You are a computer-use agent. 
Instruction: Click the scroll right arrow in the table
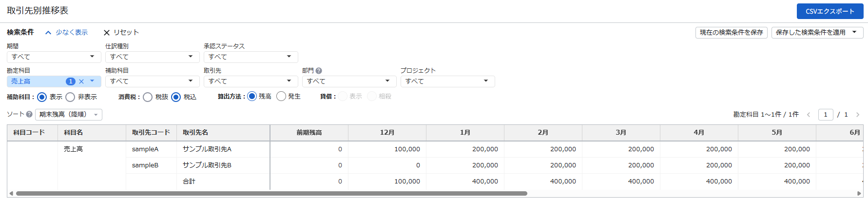click(x=859, y=194)
